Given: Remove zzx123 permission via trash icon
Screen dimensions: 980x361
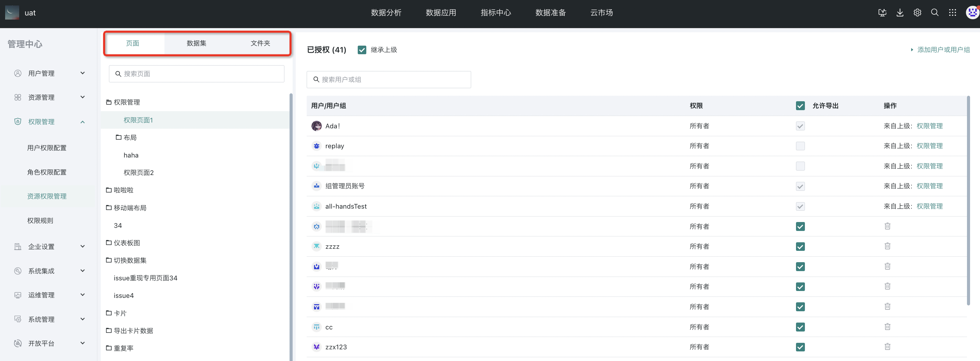Looking at the screenshot, I should click(x=887, y=347).
